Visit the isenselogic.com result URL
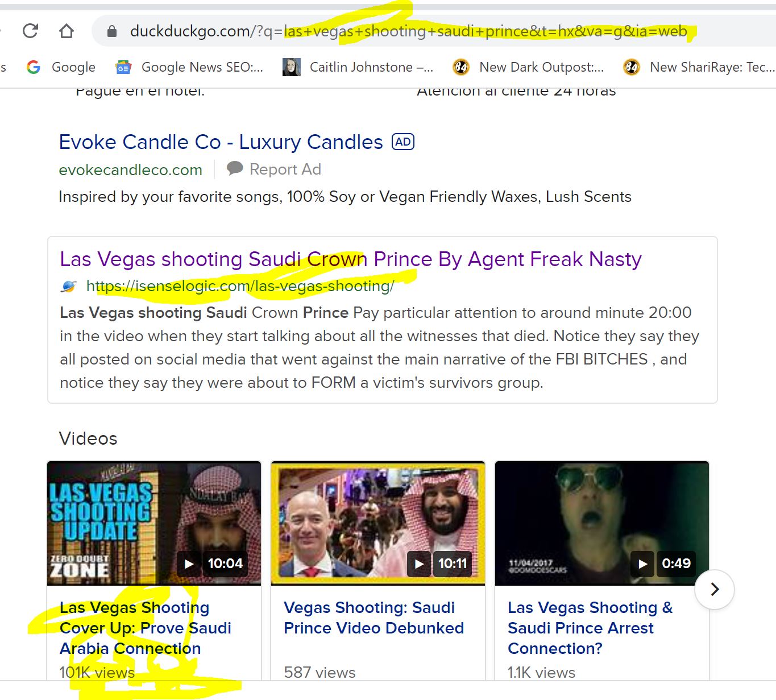 pyautogui.click(x=240, y=286)
